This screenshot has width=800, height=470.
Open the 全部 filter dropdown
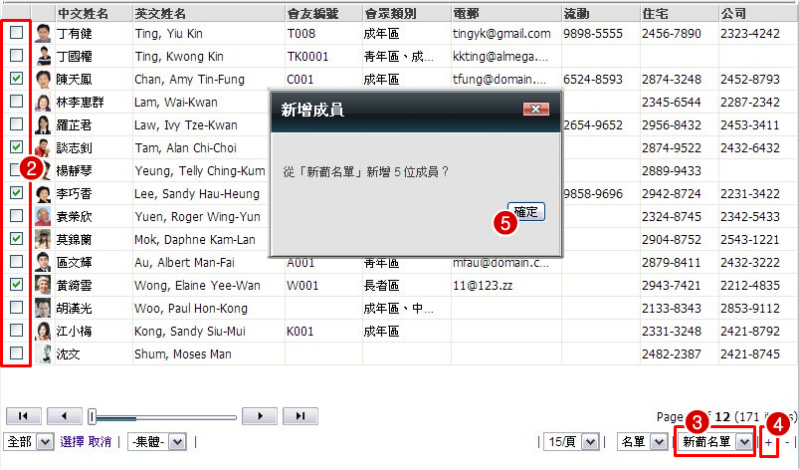point(29,441)
